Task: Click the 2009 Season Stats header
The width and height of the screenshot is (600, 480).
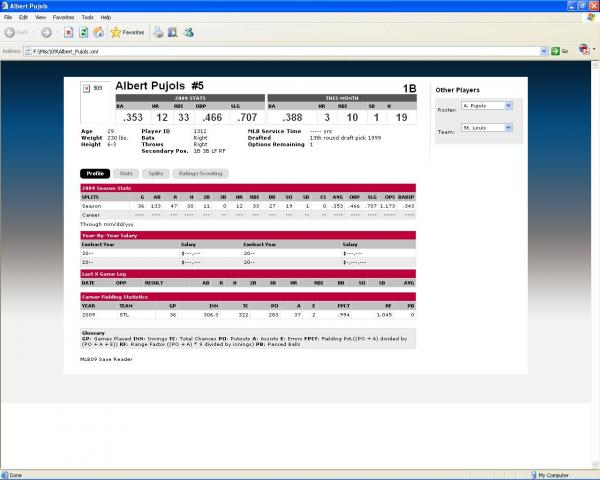Action: [248, 188]
